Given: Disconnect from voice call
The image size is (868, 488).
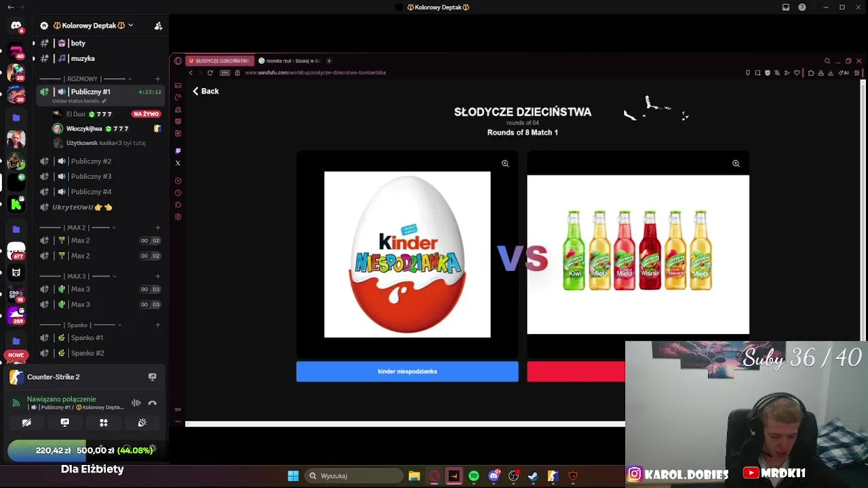Looking at the screenshot, I should pos(153,403).
